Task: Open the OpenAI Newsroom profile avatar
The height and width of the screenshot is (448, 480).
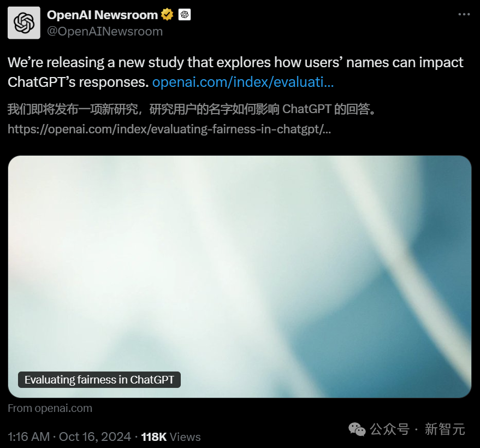Action: 24,23
